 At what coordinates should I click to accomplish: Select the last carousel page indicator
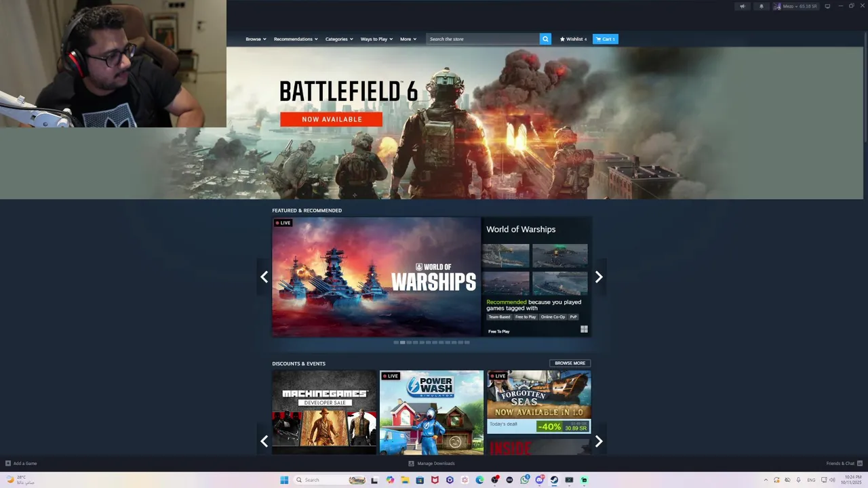467,342
